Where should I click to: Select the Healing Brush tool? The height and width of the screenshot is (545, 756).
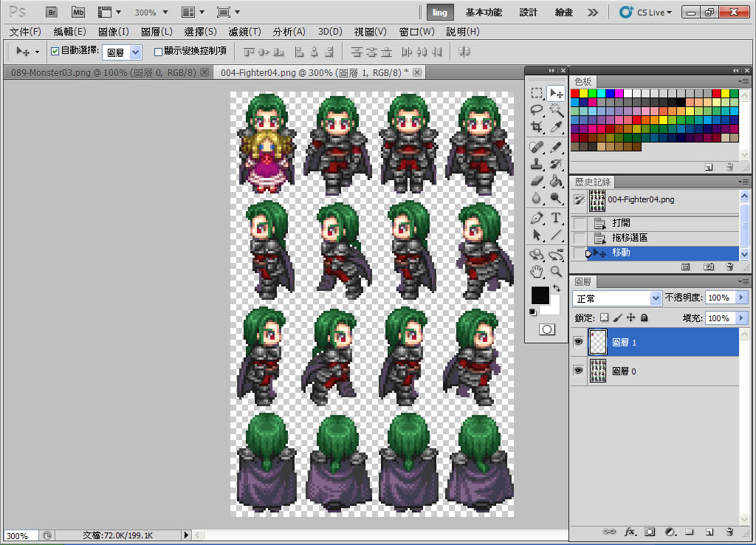coord(537,147)
